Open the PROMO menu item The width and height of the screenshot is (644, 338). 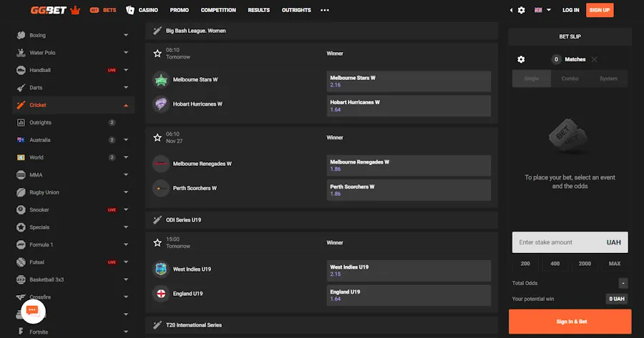tap(180, 10)
